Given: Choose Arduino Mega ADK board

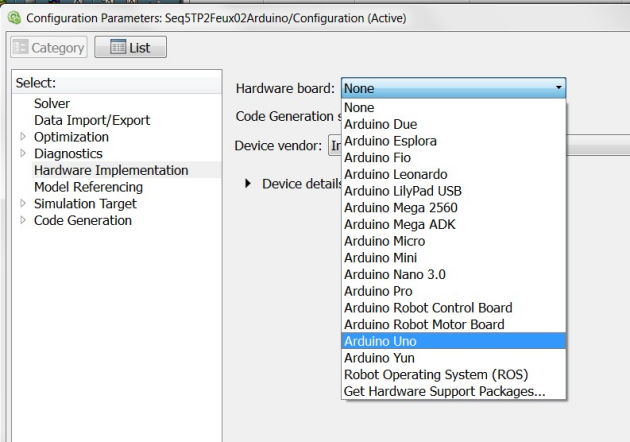Looking at the screenshot, I should (454, 224).
